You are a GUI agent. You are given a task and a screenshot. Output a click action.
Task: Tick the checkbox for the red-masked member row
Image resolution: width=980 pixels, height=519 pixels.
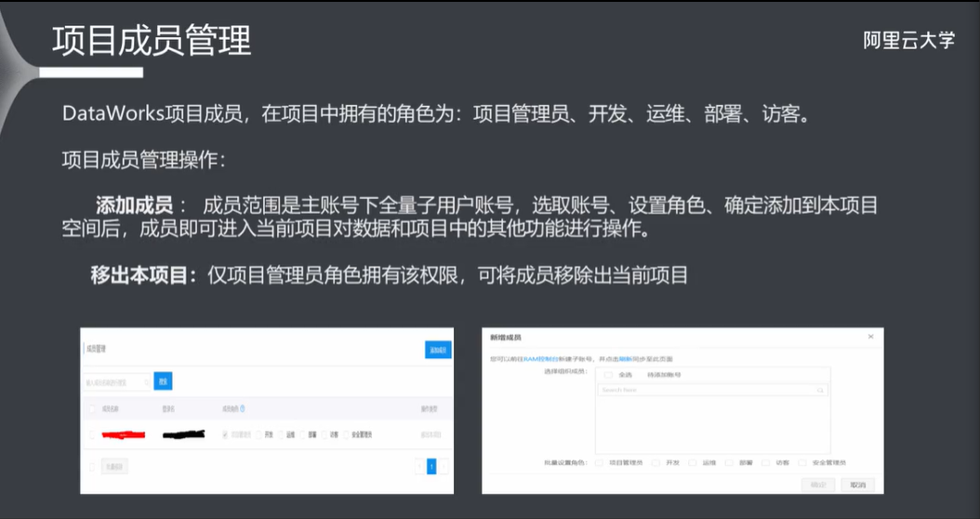pos(92,435)
